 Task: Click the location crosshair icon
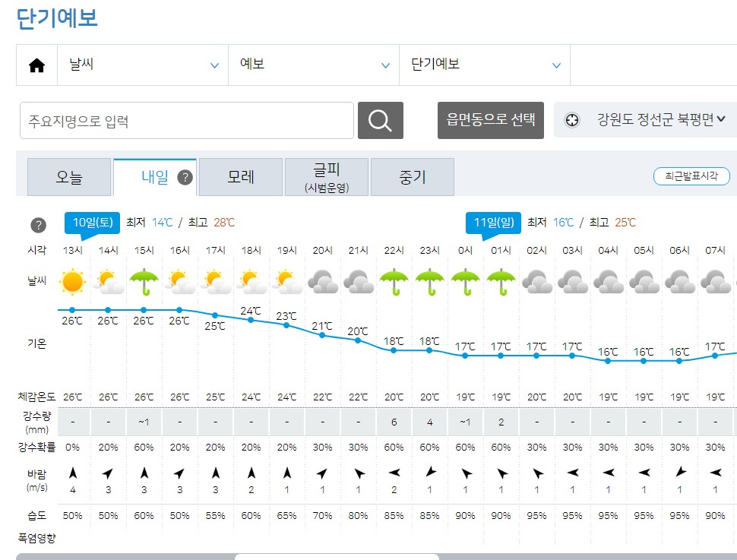click(x=572, y=120)
